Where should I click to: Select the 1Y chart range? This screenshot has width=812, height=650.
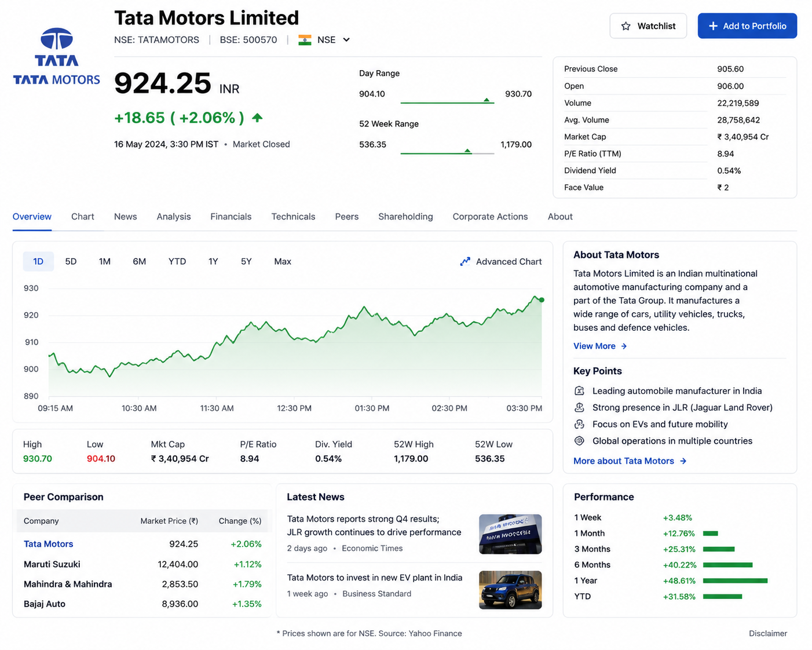pos(213,261)
